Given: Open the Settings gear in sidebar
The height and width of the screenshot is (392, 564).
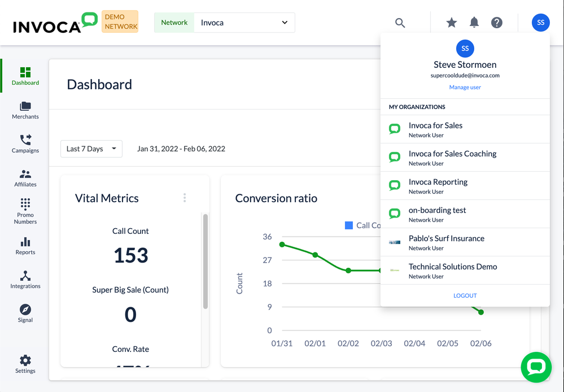Looking at the screenshot, I should click(25, 360).
